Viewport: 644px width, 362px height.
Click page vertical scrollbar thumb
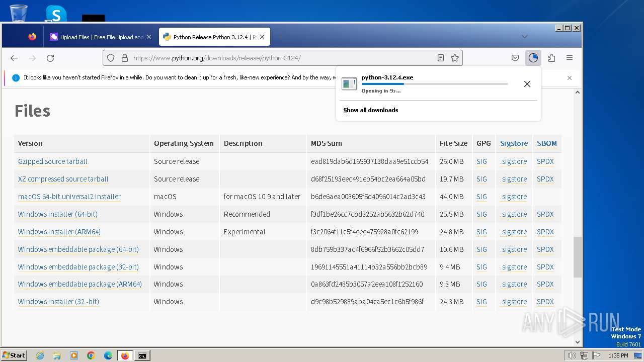578,257
